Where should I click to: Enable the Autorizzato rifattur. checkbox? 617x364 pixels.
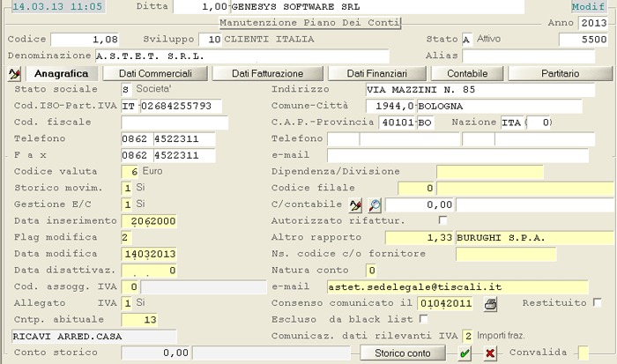[x=442, y=220]
